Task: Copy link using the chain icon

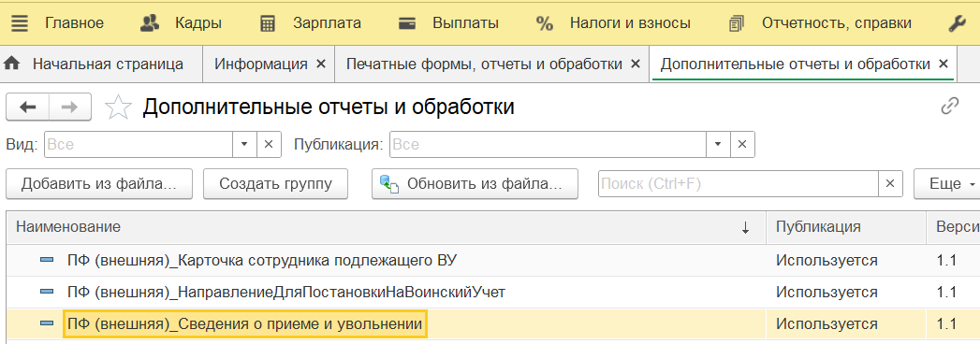Action: tap(950, 107)
